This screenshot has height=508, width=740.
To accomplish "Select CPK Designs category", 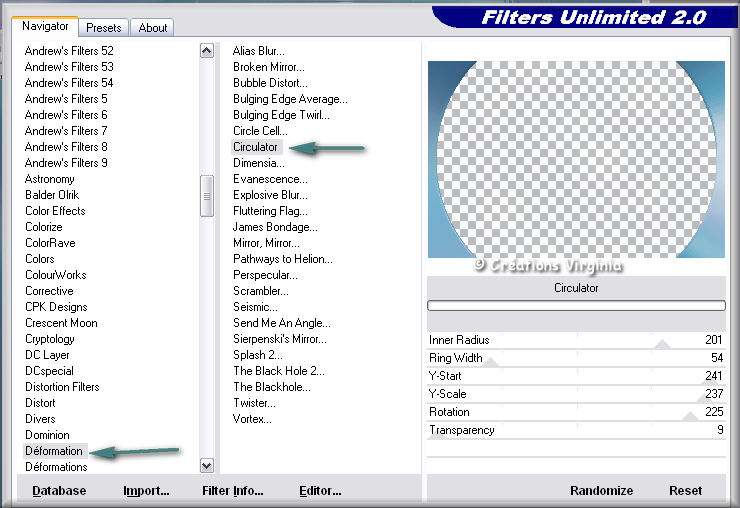I will click(x=56, y=307).
